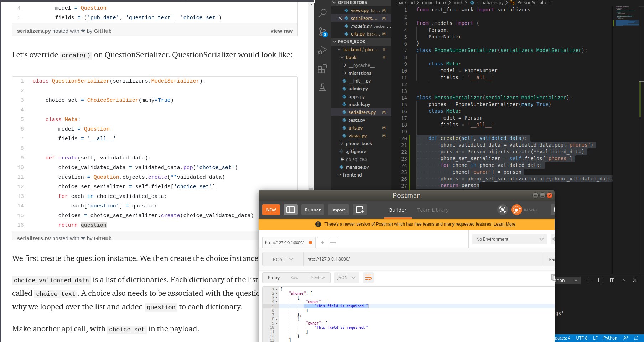Select Preview response view in Postman
The width and height of the screenshot is (644, 342).
[317, 278]
